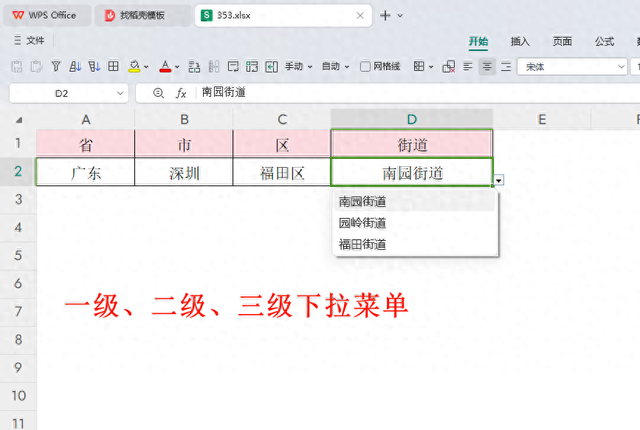Click the second clipboard brush icon
Image resolution: width=640 pixels, height=430 pixels.
[36, 66]
